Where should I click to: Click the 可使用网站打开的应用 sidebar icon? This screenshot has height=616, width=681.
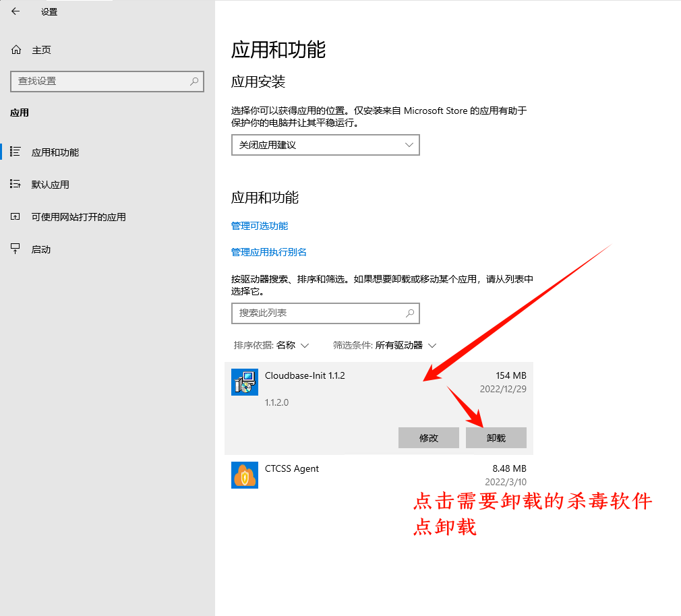click(16, 217)
